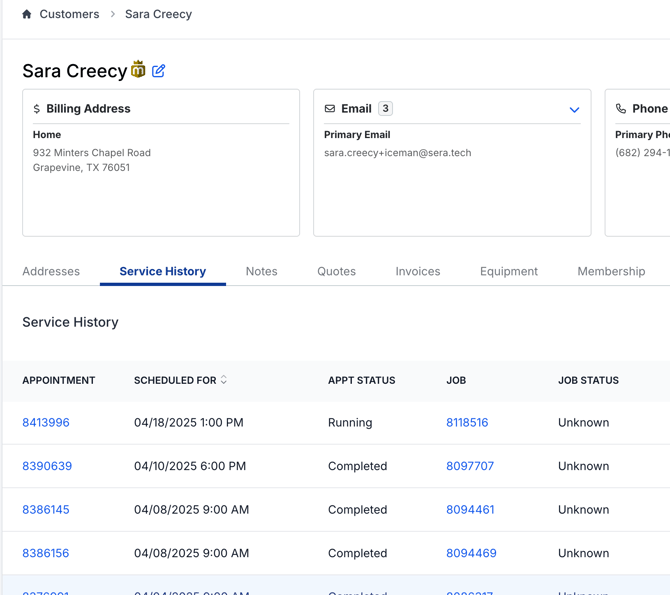
Task: Edit customer name with pencil icon
Action: tap(159, 71)
